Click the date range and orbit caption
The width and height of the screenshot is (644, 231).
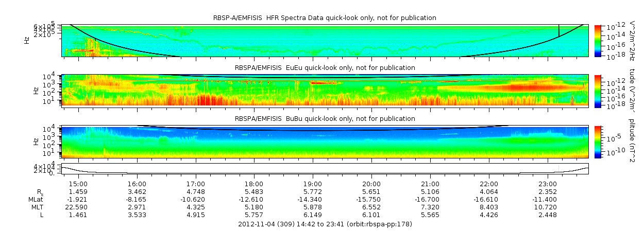click(x=325, y=224)
